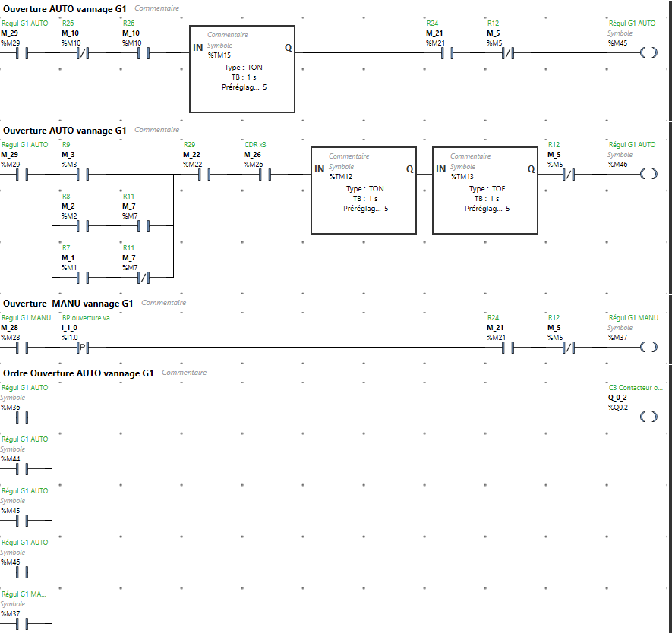Screen dimensions: 672x633
Task: Click the "Ouverture MANU vannage G1" rung title
Action: coord(68,304)
